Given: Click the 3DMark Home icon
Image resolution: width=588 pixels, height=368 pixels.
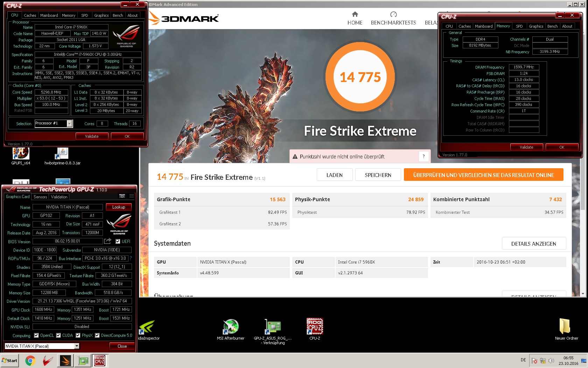Looking at the screenshot, I should point(355,14).
